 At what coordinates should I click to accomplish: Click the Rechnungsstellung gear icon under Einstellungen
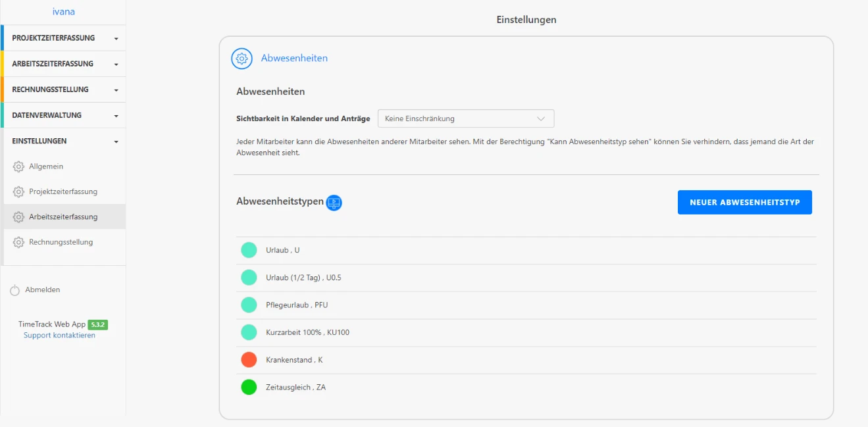pos(19,241)
